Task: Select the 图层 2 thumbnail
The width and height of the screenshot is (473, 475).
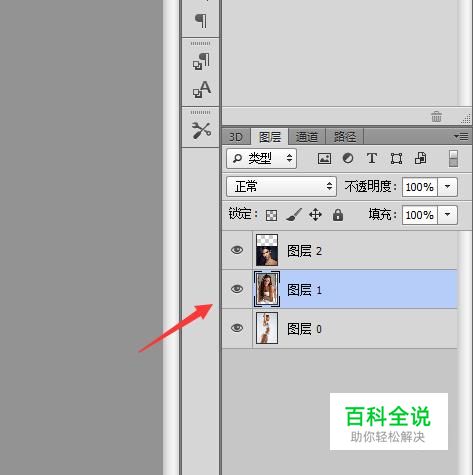Action: point(267,250)
